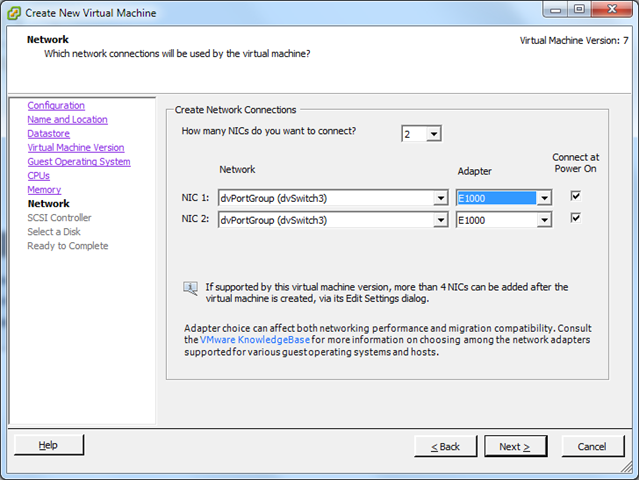The height and width of the screenshot is (480, 639).
Task: Open the NIC count dropdown
Action: click(433, 133)
